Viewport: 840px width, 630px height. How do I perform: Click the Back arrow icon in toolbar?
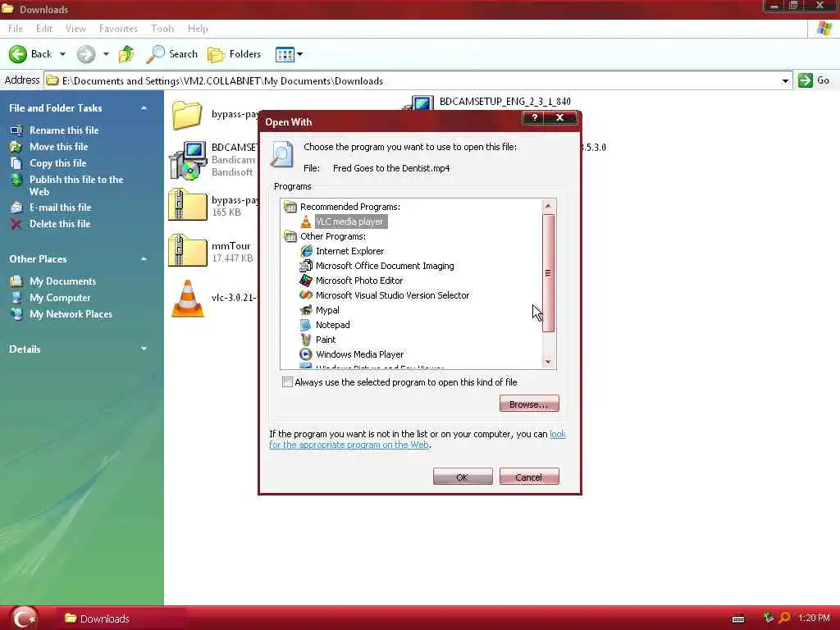pos(18,54)
